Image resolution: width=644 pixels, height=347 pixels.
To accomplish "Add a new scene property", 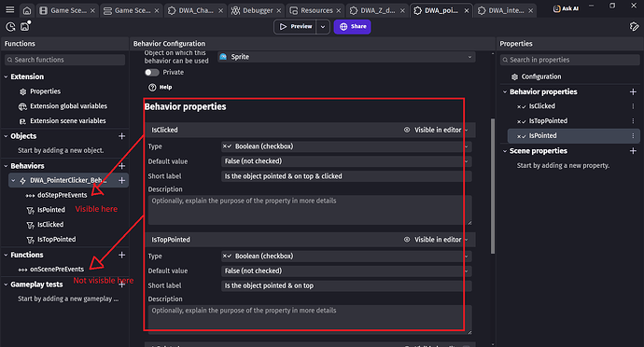I will 633,151.
